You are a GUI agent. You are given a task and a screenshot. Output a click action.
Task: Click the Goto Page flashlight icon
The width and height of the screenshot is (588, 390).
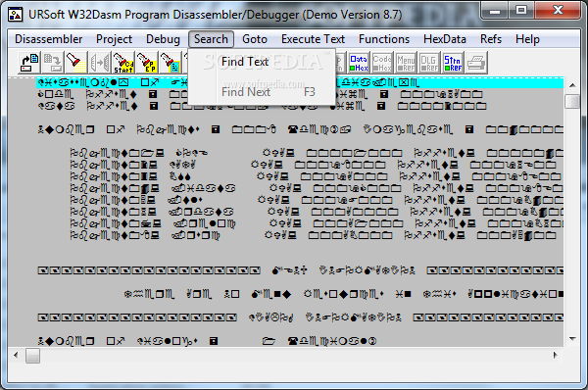[170, 63]
